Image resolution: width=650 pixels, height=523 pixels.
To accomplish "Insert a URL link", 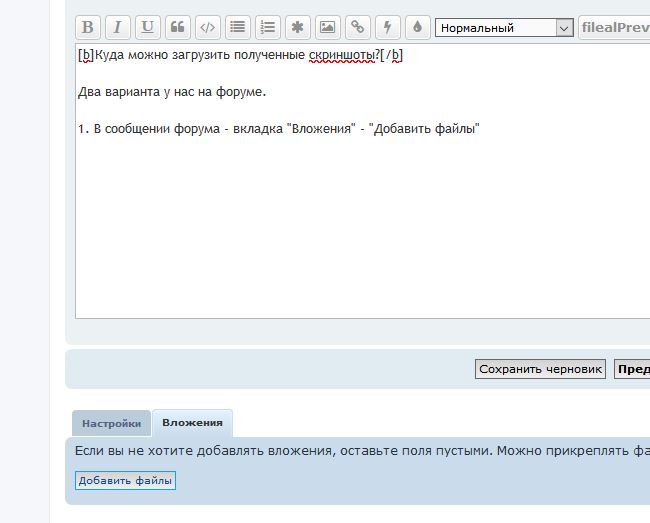I will pos(357,28).
